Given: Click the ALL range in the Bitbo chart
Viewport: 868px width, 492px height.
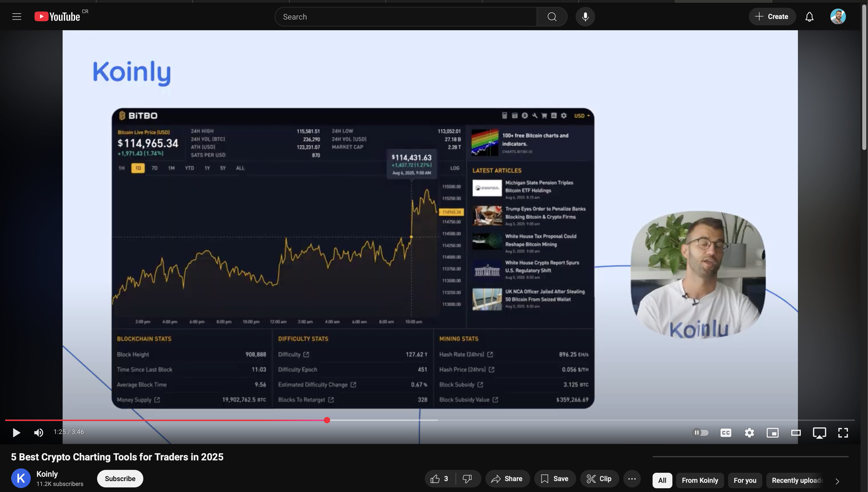Looking at the screenshot, I should tap(240, 168).
